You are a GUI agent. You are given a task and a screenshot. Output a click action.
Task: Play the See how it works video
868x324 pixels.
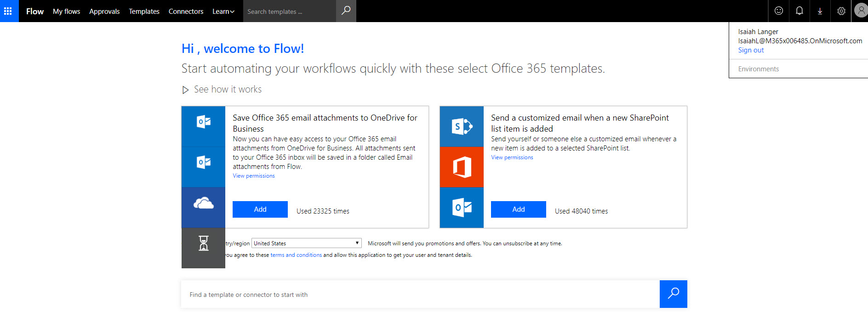[x=222, y=89]
